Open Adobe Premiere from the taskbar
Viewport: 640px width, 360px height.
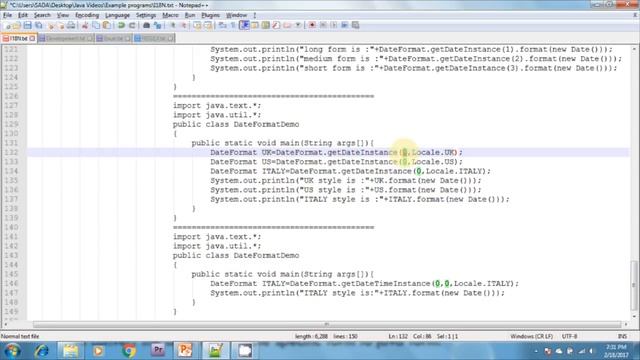pos(158,351)
